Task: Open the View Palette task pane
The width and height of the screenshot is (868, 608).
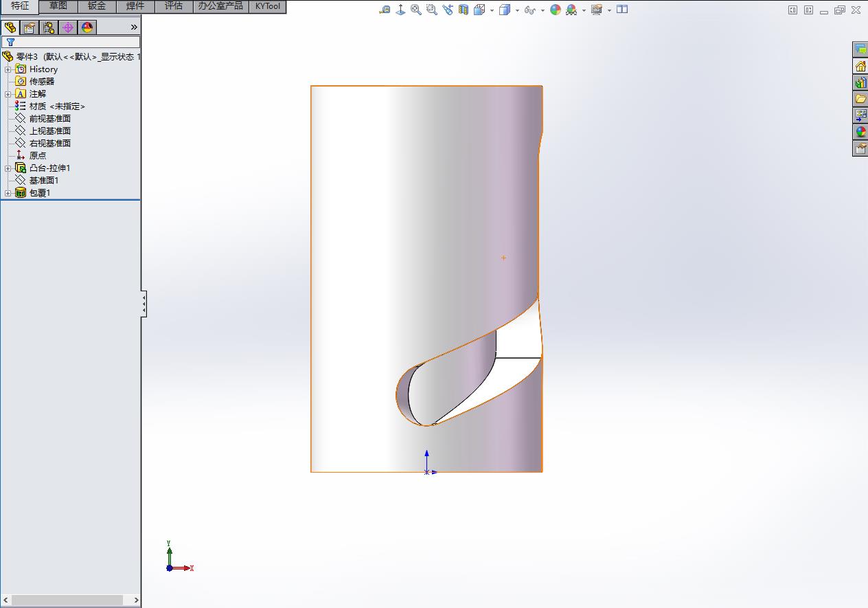Action: click(x=860, y=115)
